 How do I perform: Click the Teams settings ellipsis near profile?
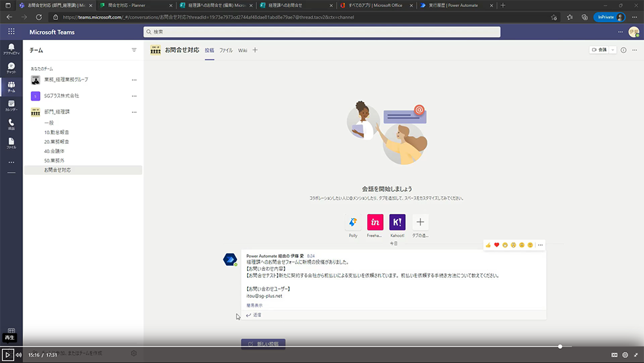click(x=620, y=32)
